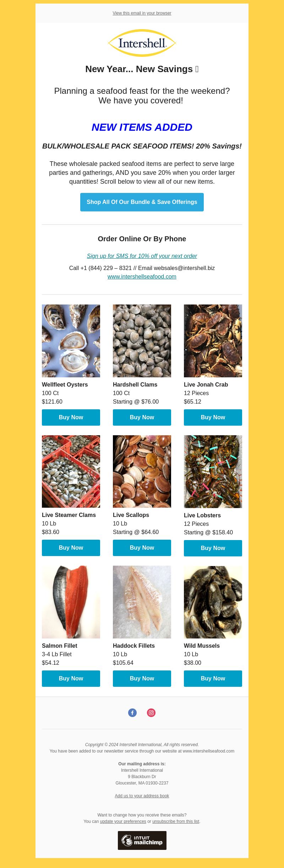Click the Intersharel logo at top
284x868 pixels.
[142, 43]
